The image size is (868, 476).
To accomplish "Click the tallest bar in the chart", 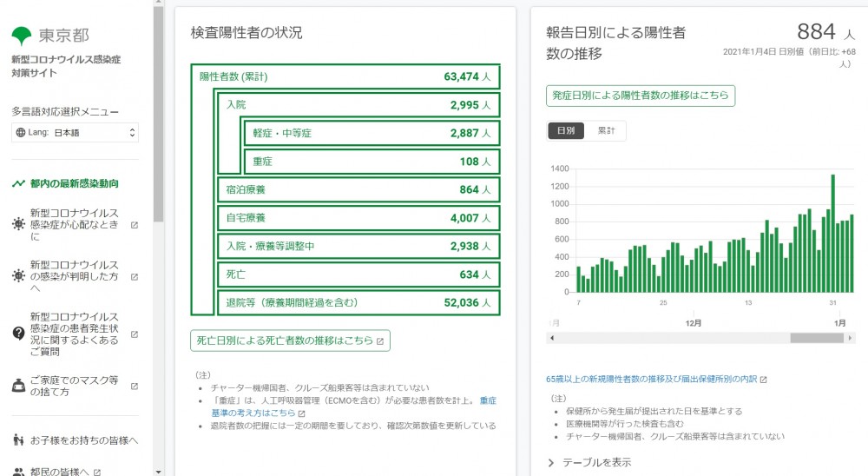I will coord(832,234).
